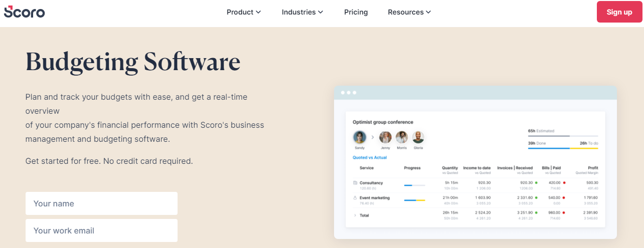Image resolution: width=644 pixels, height=248 pixels.
Task: Select Jenny's avatar
Action: pyautogui.click(x=385, y=137)
